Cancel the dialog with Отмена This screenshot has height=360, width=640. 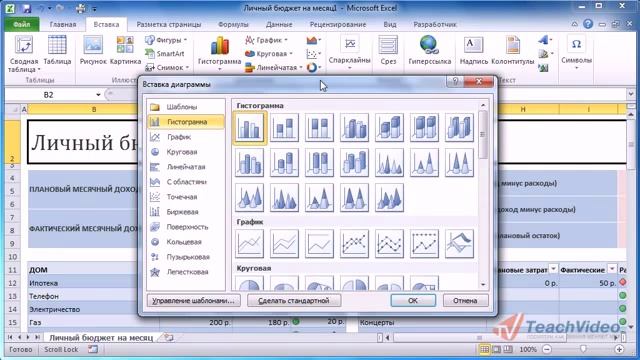(x=465, y=301)
